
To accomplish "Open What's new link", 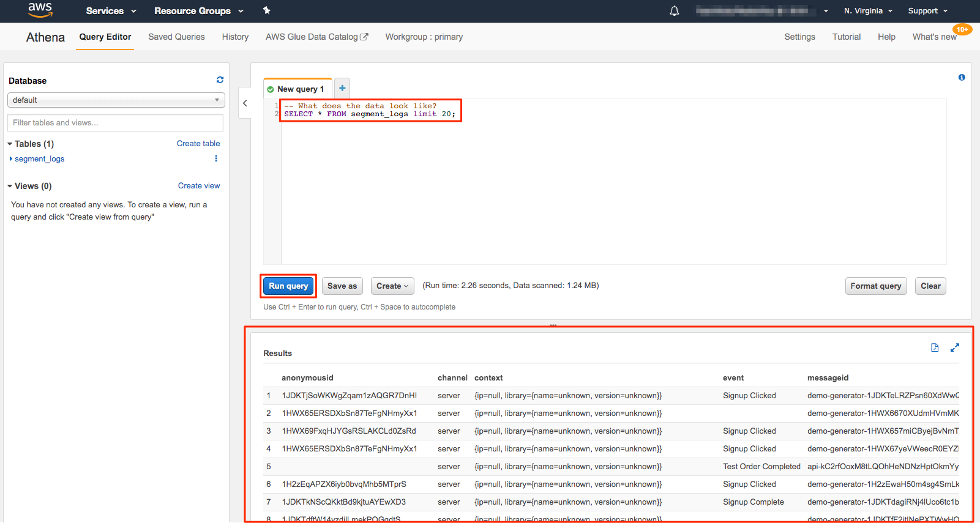I will pos(934,37).
